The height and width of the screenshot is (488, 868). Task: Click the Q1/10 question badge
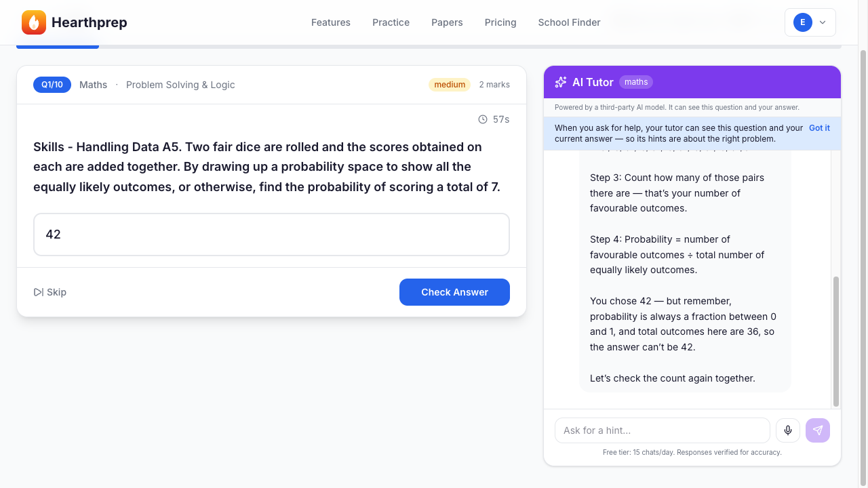(52, 85)
